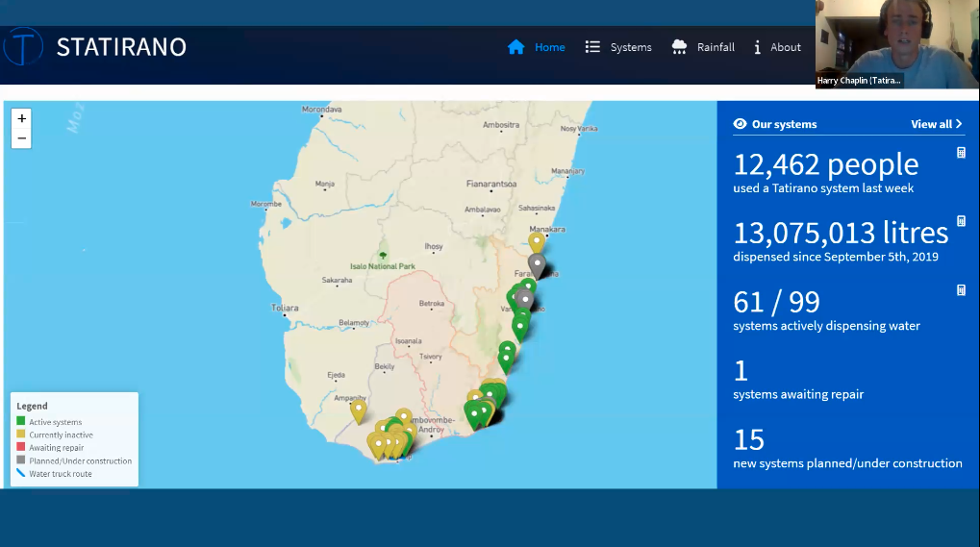980x547 pixels.
Task: Click the gray Planned/Under construction legend swatch
Action: pos(20,460)
